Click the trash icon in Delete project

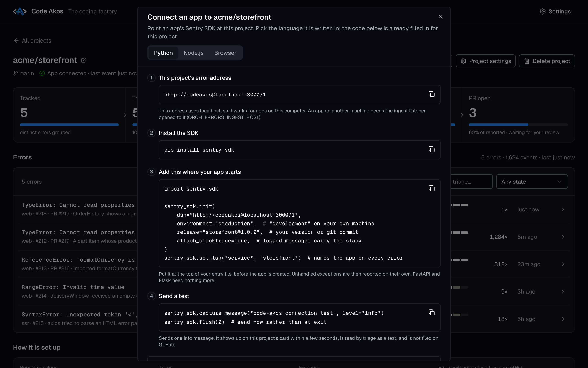click(527, 61)
